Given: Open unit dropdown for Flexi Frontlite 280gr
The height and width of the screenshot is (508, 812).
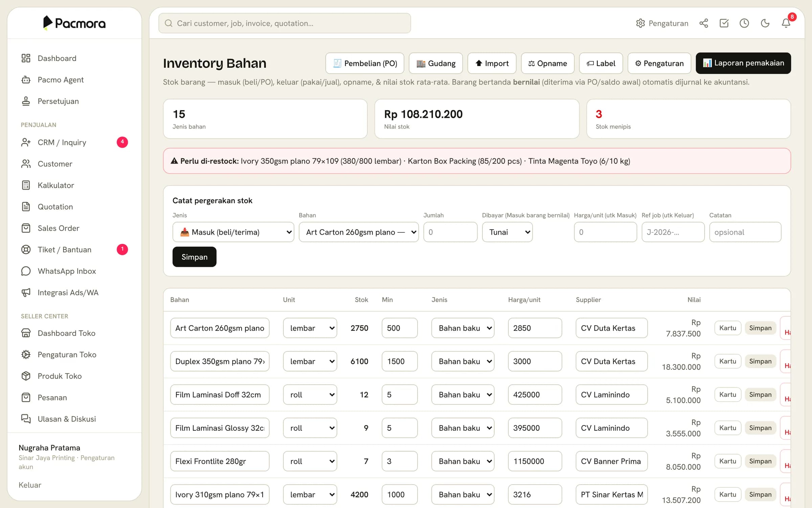Looking at the screenshot, I should (310, 461).
